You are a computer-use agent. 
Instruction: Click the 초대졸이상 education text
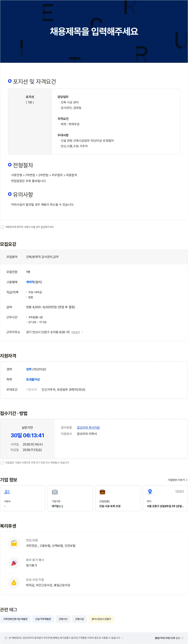tap(33, 380)
